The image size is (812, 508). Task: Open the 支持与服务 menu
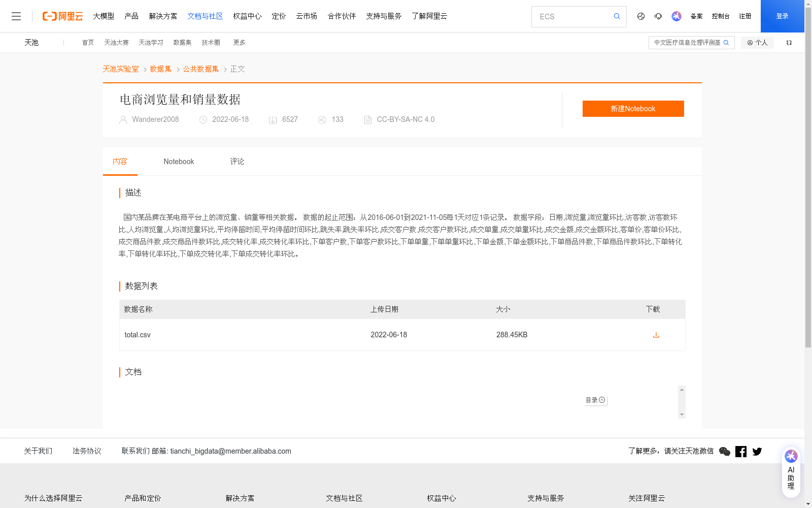point(384,16)
